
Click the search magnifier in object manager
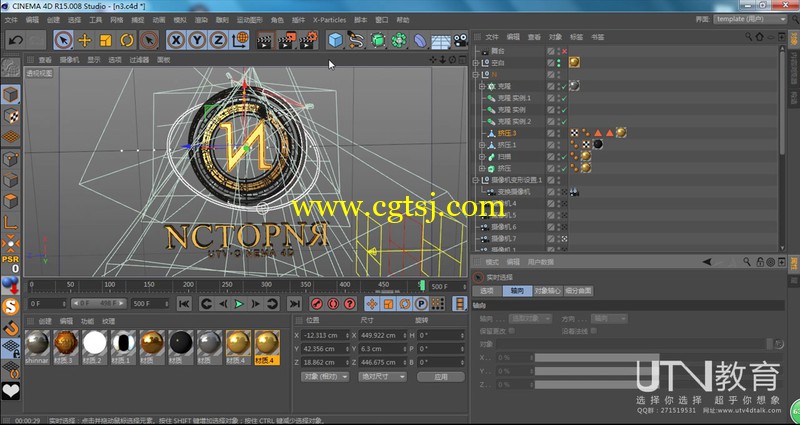pyautogui.click(x=748, y=37)
